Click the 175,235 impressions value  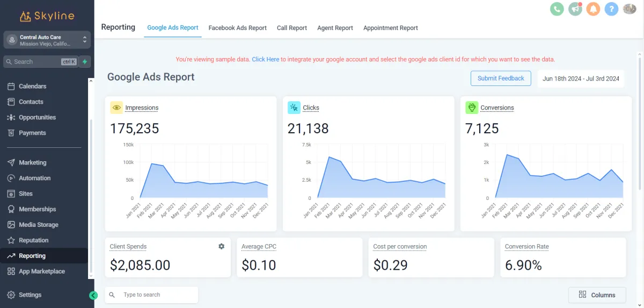pyautogui.click(x=135, y=128)
